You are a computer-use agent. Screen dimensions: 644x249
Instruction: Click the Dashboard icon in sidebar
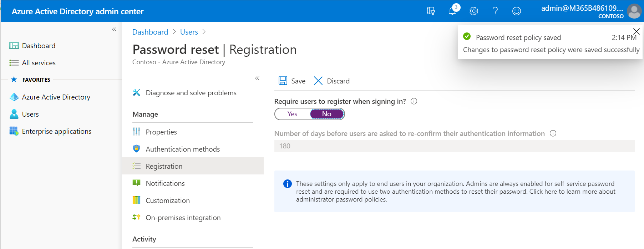(14, 46)
